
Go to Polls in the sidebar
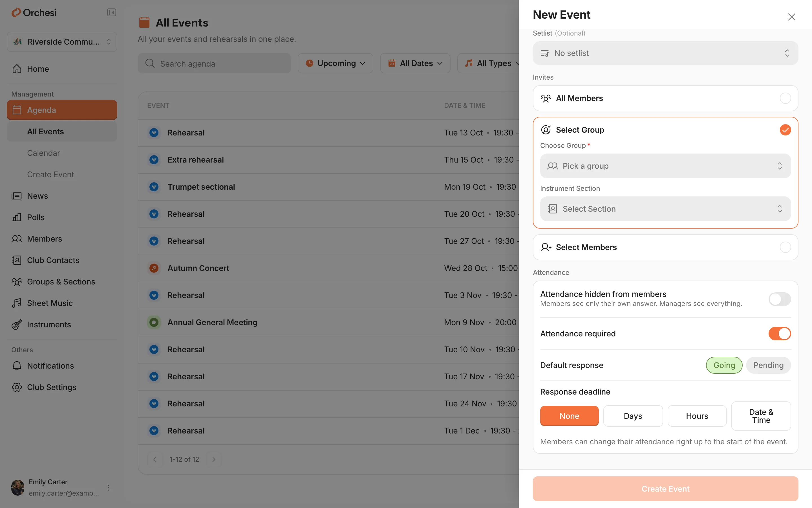click(x=62, y=217)
